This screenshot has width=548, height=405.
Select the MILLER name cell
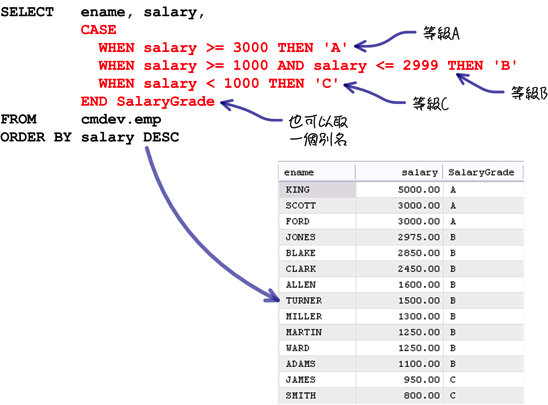(x=317, y=316)
